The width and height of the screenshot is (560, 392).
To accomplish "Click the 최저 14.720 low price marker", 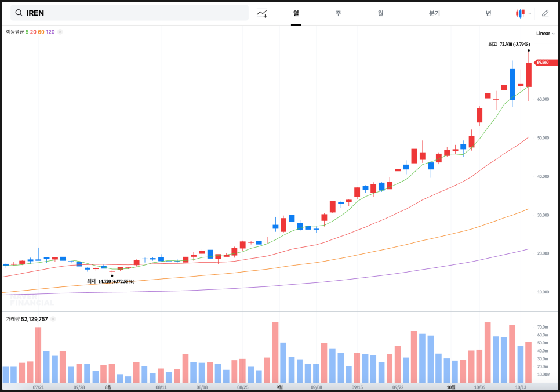I will [x=111, y=281].
